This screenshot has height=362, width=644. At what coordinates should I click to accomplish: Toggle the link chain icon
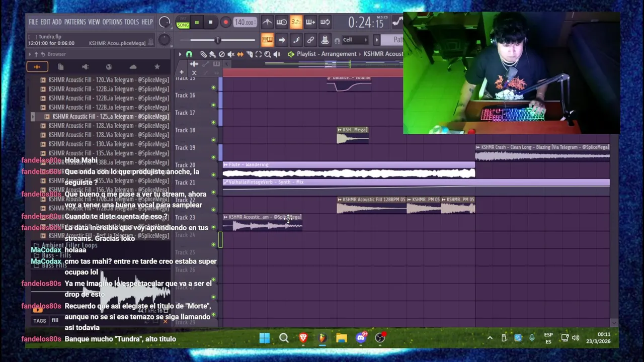click(x=310, y=40)
